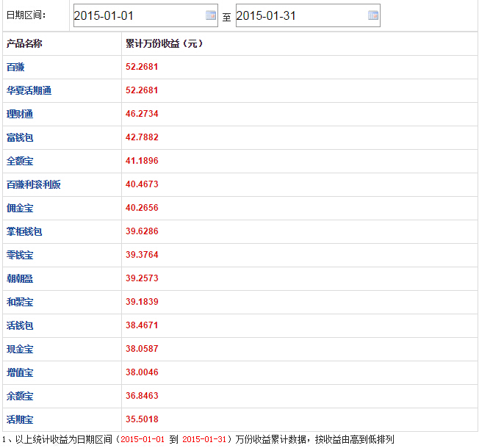The width and height of the screenshot is (479, 448).
Task: Open the 活钱包 product link
Action: (x=20, y=325)
